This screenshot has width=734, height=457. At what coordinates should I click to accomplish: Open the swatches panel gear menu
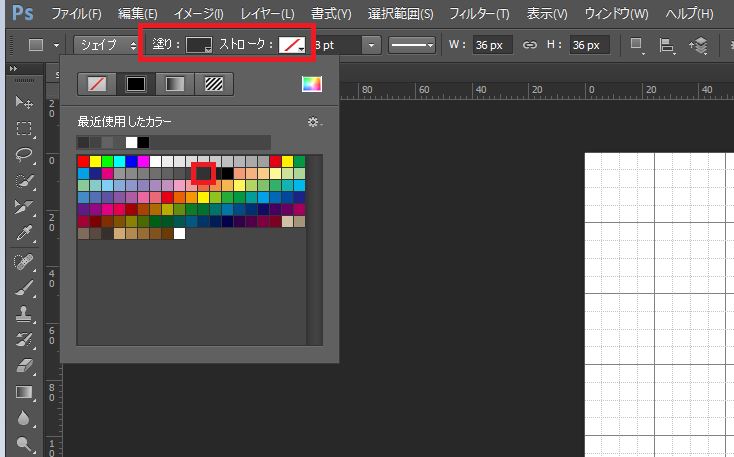point(314,122)
